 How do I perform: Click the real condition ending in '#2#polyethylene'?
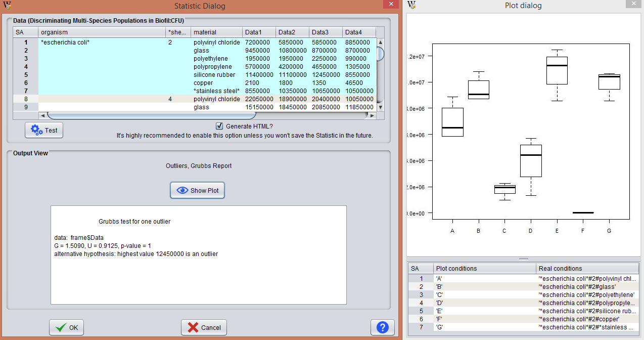586,294
